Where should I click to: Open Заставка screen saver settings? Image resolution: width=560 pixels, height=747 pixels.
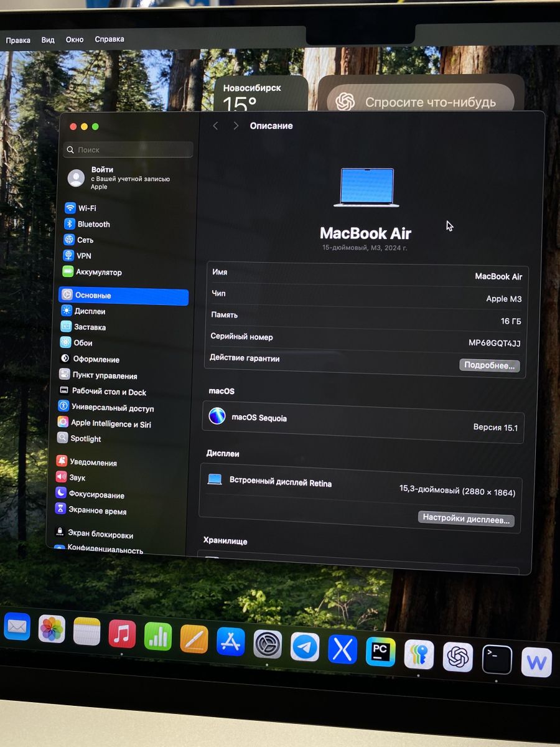[83, 327]
